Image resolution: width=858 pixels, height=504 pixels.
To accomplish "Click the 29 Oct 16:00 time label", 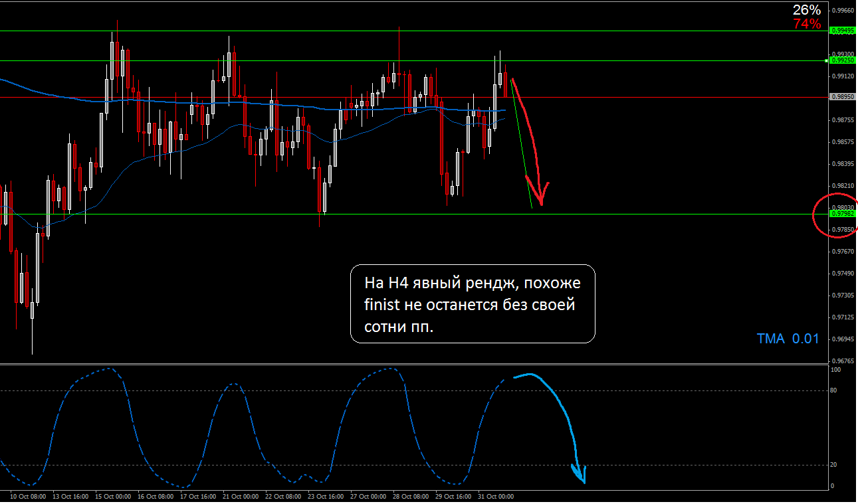I will pyautogui.click(x=454, y=496).
